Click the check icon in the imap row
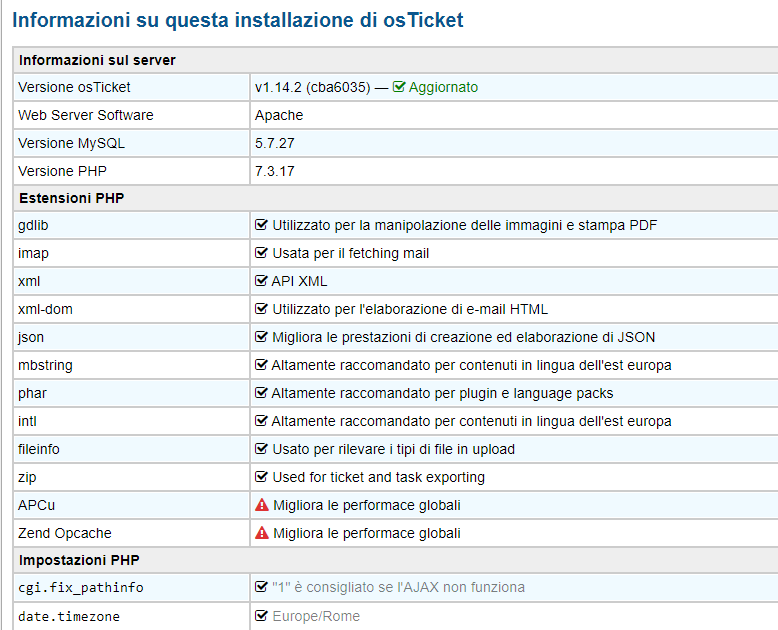Viewport: 778px width, 630px height. coord(262,253)
